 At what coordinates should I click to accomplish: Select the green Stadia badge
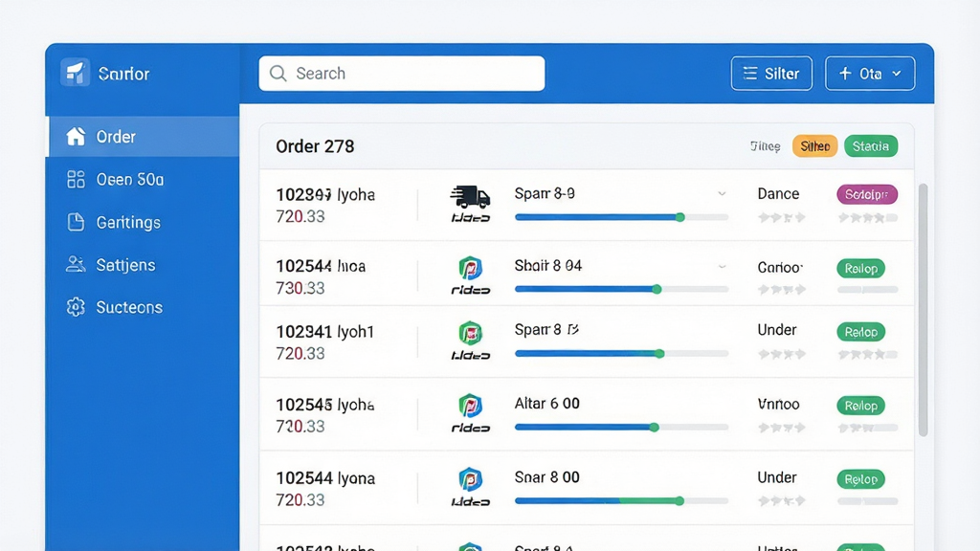[871, 146]
